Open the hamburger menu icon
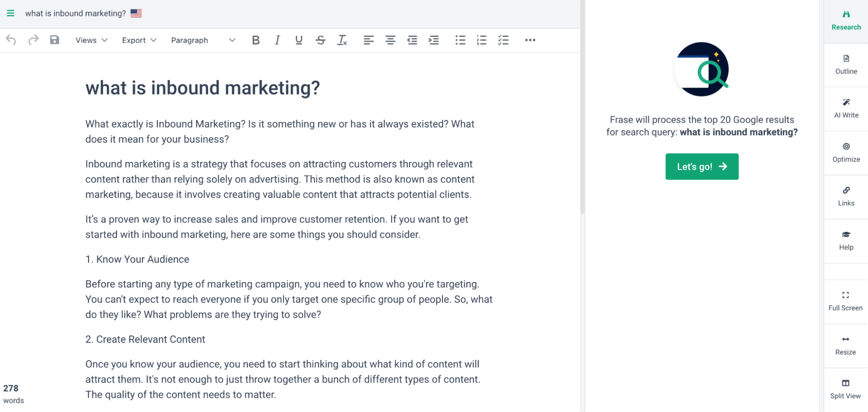 pos(10,13)
